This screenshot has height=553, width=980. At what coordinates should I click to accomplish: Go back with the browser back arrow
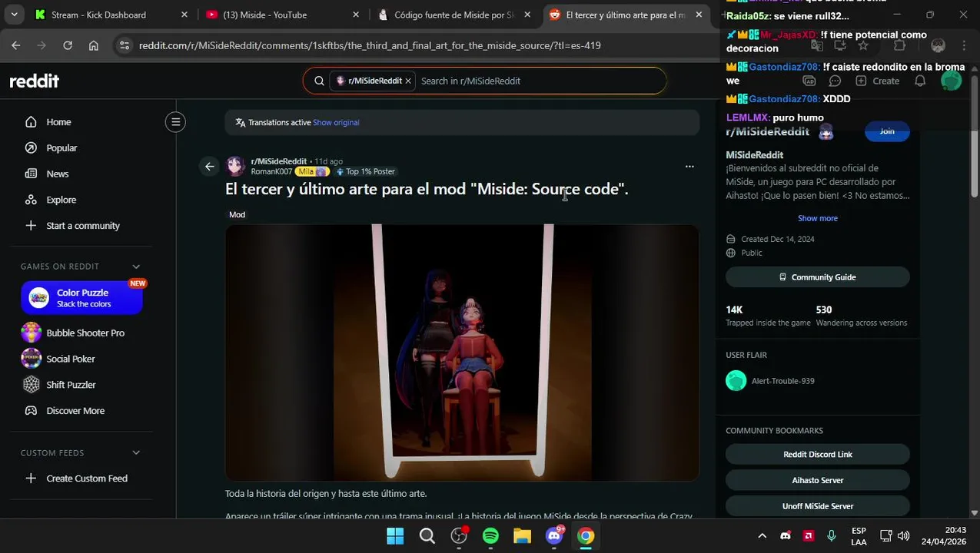click(15, 45)
